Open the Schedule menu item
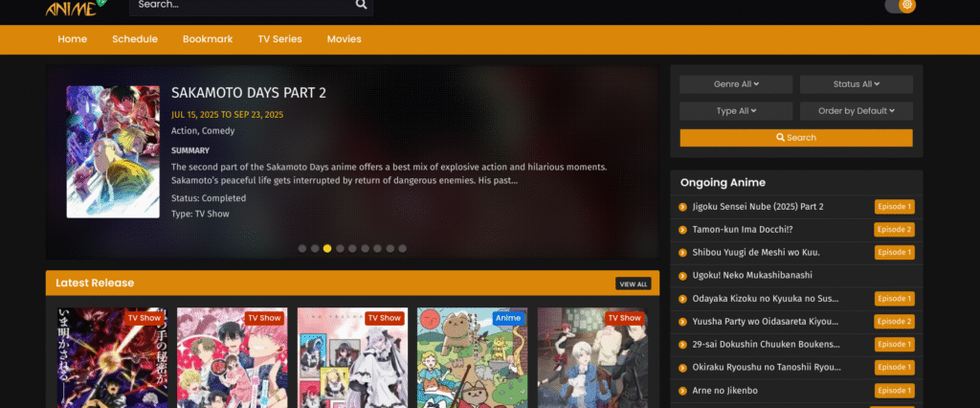The image size is (980, 408). (x=134, y=39)
